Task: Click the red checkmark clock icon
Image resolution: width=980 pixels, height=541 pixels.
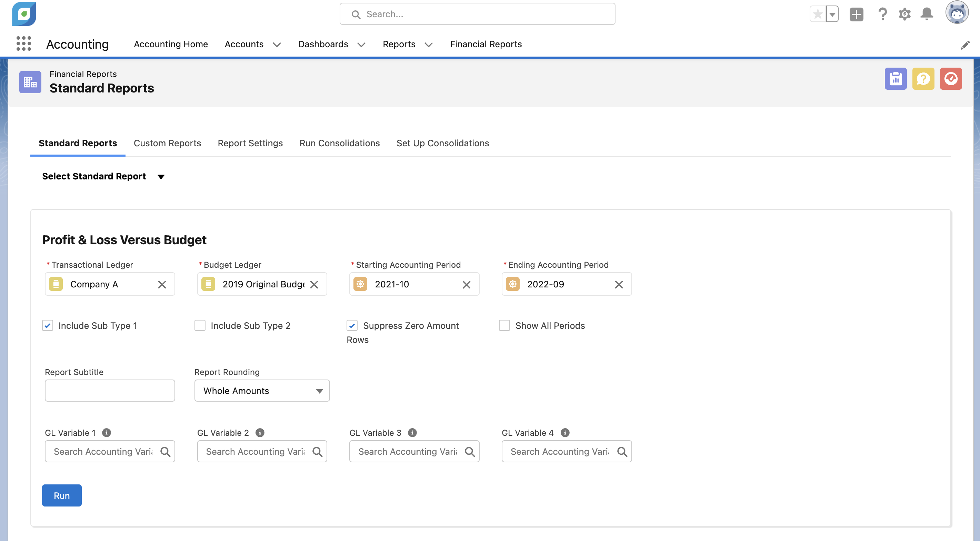Action: pos(950,79)
